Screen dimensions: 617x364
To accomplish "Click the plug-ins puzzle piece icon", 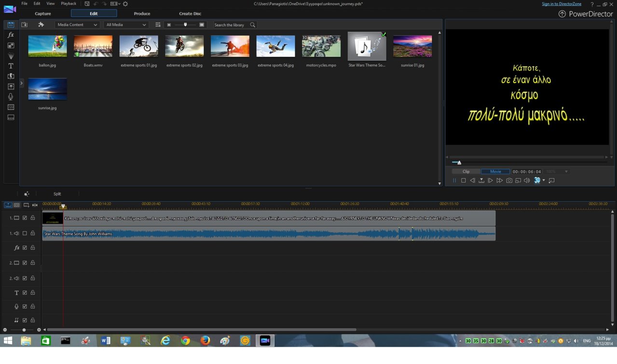I will click(x=41, y=25).
